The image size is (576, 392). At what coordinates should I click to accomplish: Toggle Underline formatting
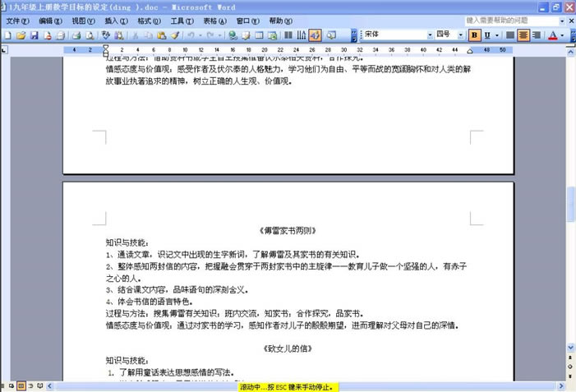pyautogui.click(x=487, y=35)
